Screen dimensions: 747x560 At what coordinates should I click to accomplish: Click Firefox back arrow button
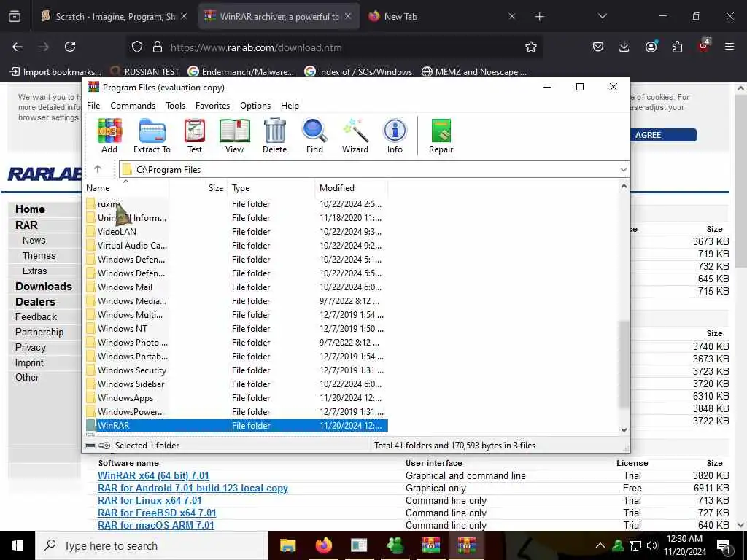(x=18, y=47)
